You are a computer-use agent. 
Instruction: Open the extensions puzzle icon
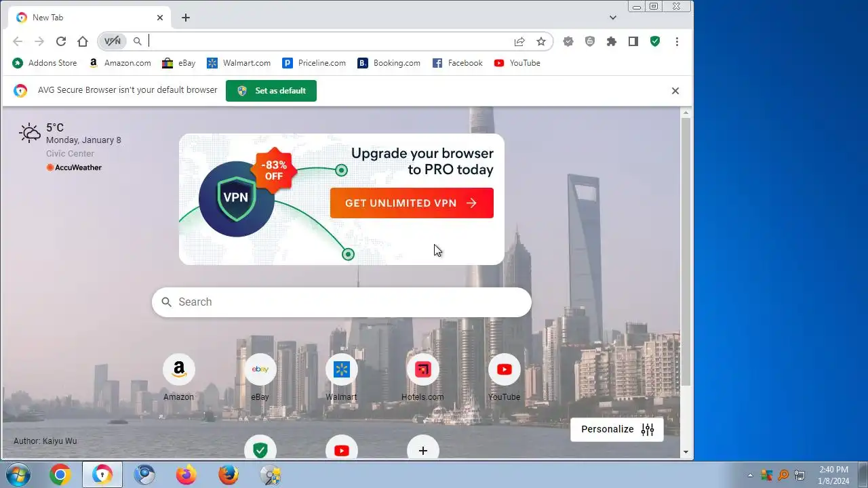[x=612, y=41]
